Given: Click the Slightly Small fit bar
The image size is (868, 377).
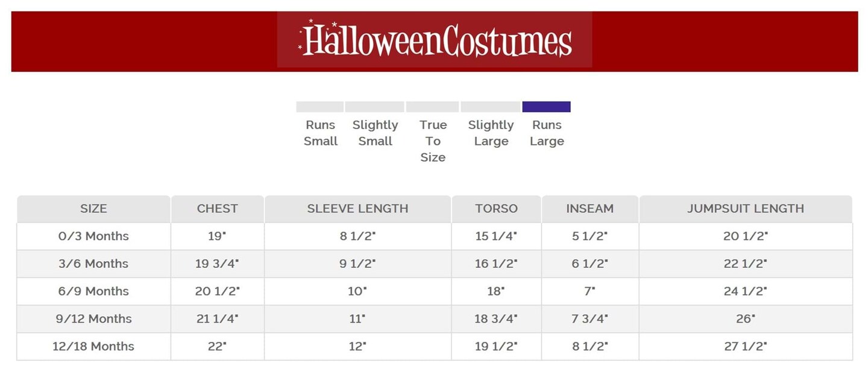Looking at the screenshot, I should [374, 107].
